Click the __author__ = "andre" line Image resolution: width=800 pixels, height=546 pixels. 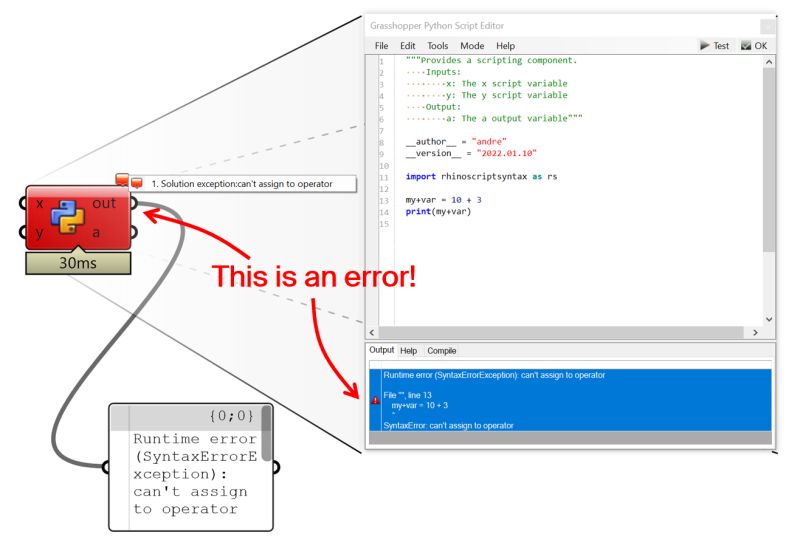(456, 142)
